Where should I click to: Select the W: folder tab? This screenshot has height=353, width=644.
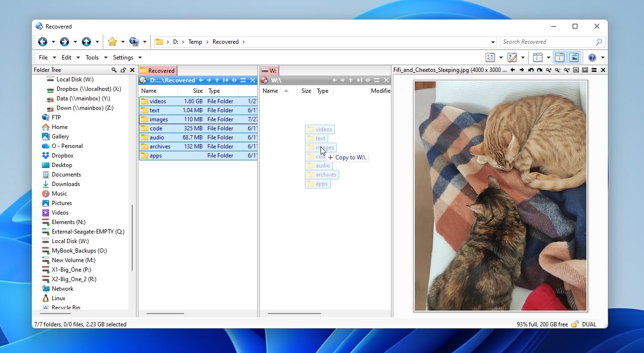[269, 70]
